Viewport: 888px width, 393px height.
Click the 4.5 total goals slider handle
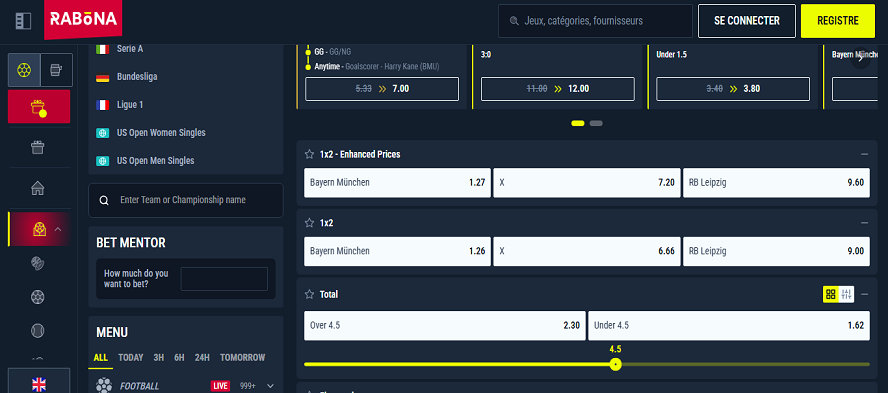point(616,365)
